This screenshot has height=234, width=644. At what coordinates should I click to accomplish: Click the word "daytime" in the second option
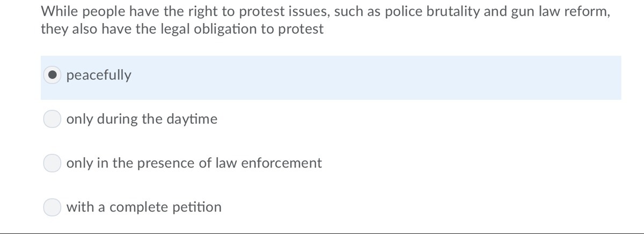click(x=192, y=119)
